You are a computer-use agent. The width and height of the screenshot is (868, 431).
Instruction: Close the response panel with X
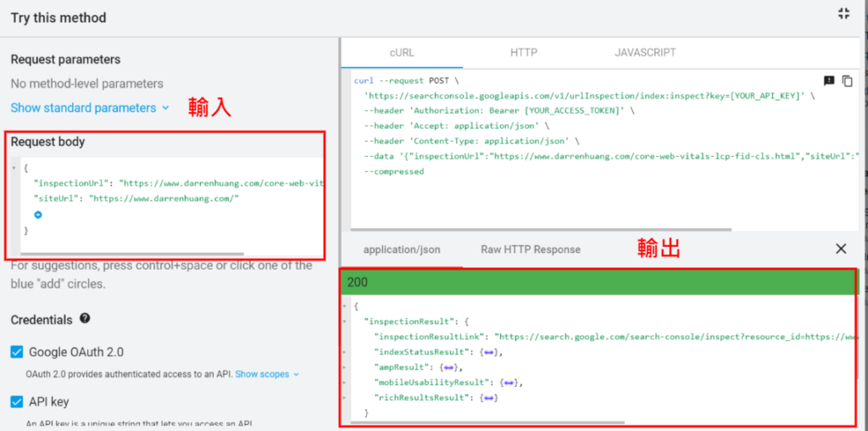point(841,249)
